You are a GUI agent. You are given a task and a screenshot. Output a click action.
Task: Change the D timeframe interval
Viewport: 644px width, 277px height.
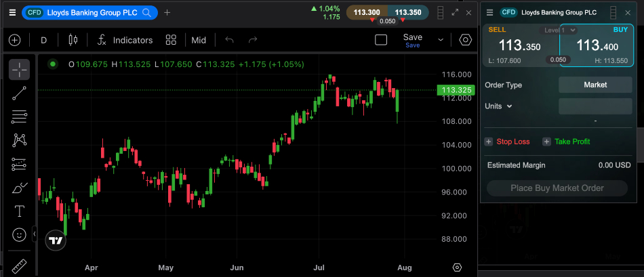click(x=44, y=40)
